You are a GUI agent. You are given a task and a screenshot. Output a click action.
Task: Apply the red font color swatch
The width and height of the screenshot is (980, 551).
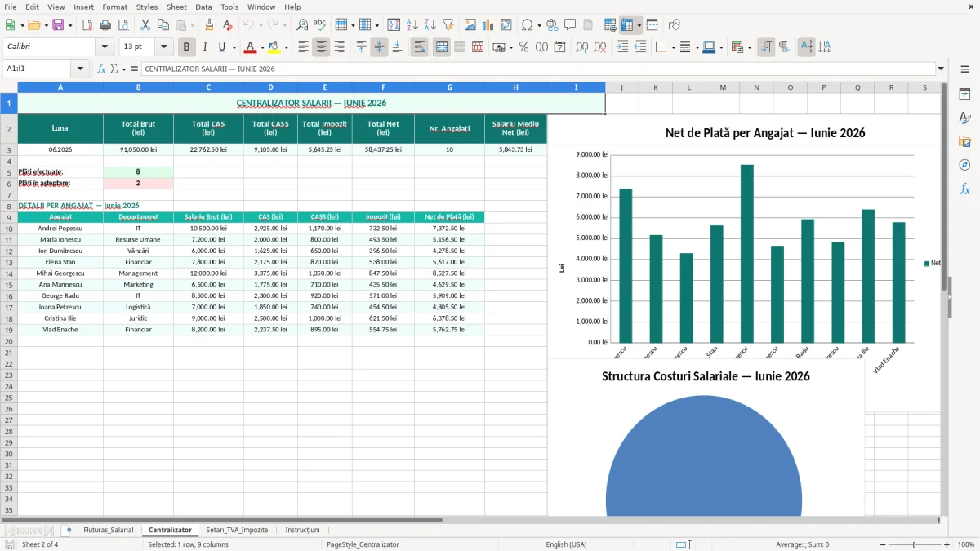click(x=251, y=47)
